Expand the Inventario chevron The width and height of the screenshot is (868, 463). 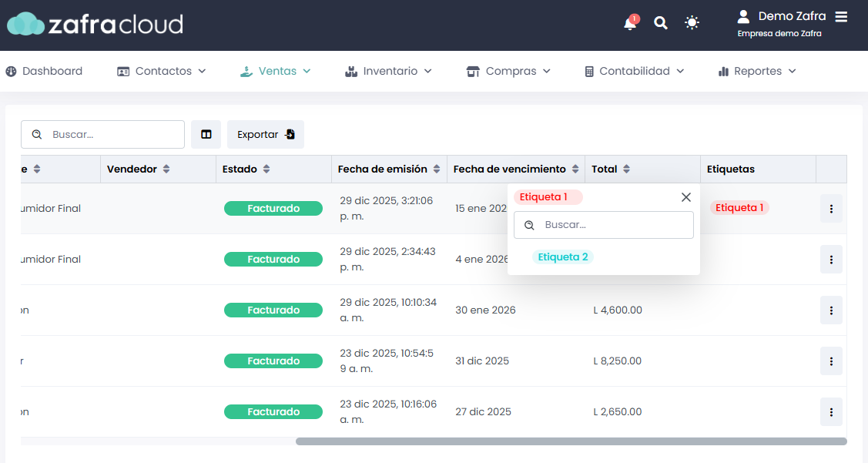tap(428, 71)
